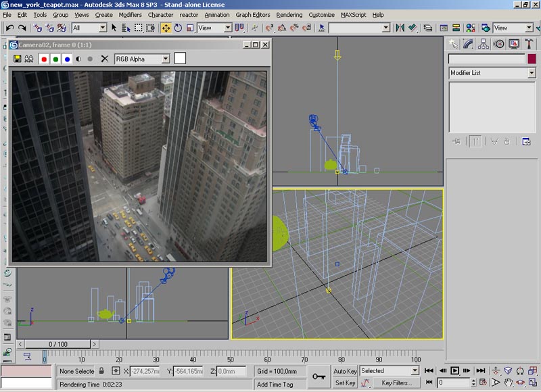This screenshot has height=392, width=541.
Task: Click the Undo arrow icon
Action: point(10,28)
